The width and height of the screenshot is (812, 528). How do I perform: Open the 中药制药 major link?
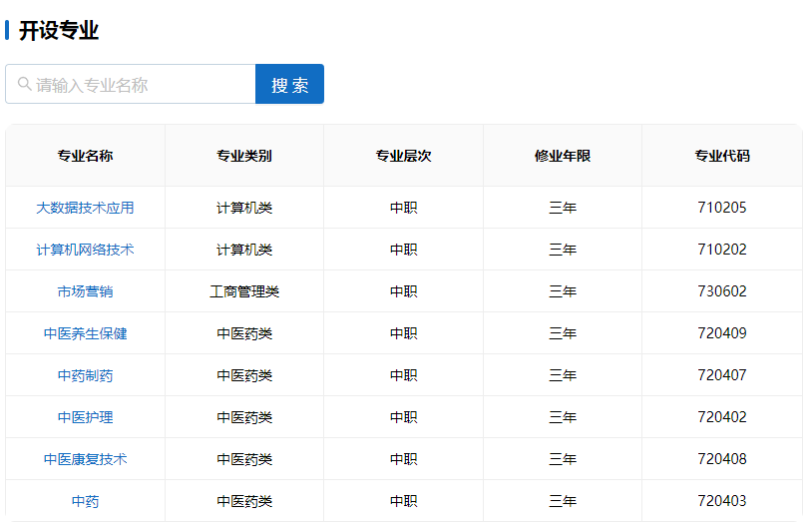85,375
